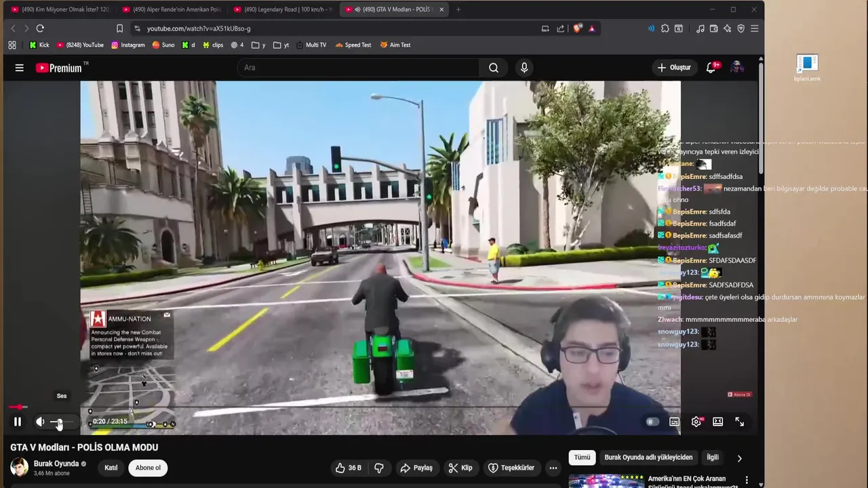This screenshot has width=868, height=488.
Task: Open the apps grid in bookmarks bar
Action: 12,45
